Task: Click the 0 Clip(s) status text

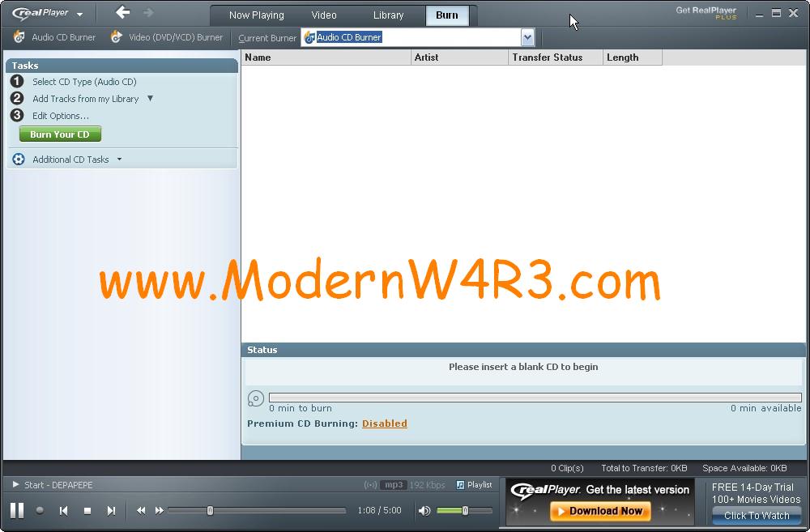Action: click(x=567, y=468)
